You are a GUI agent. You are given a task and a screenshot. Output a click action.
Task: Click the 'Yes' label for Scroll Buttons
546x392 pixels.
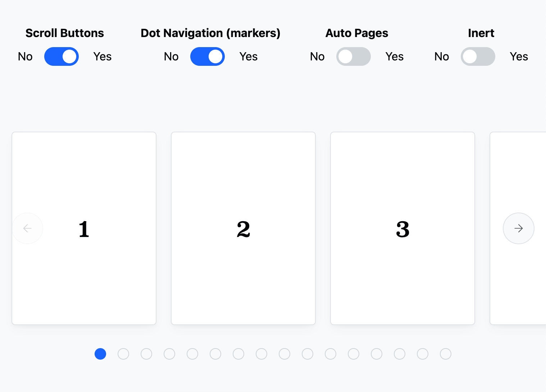(103, 56)
